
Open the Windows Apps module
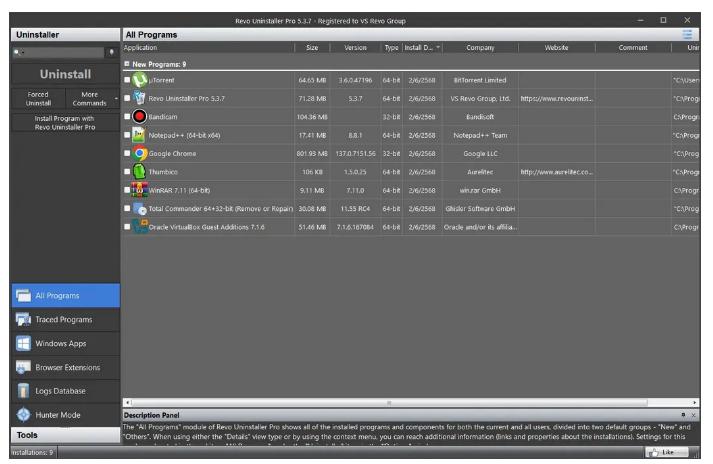(x=65, y=343)
